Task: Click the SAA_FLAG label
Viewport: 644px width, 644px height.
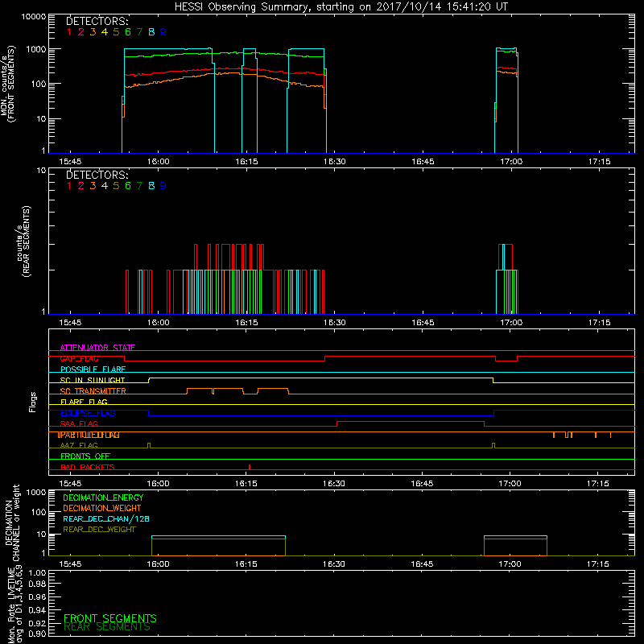Action: 79,423
